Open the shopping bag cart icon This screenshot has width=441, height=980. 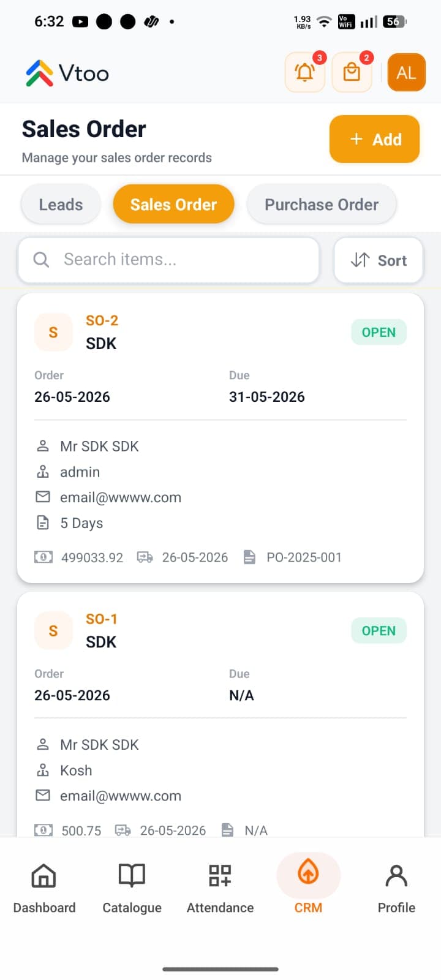pos(352,73)
